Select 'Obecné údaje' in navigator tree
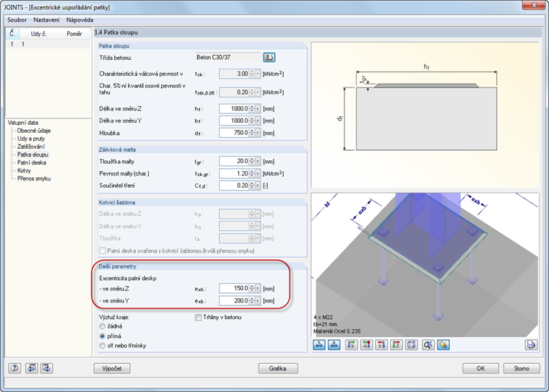The image size is (549, 392). point(34,131)
